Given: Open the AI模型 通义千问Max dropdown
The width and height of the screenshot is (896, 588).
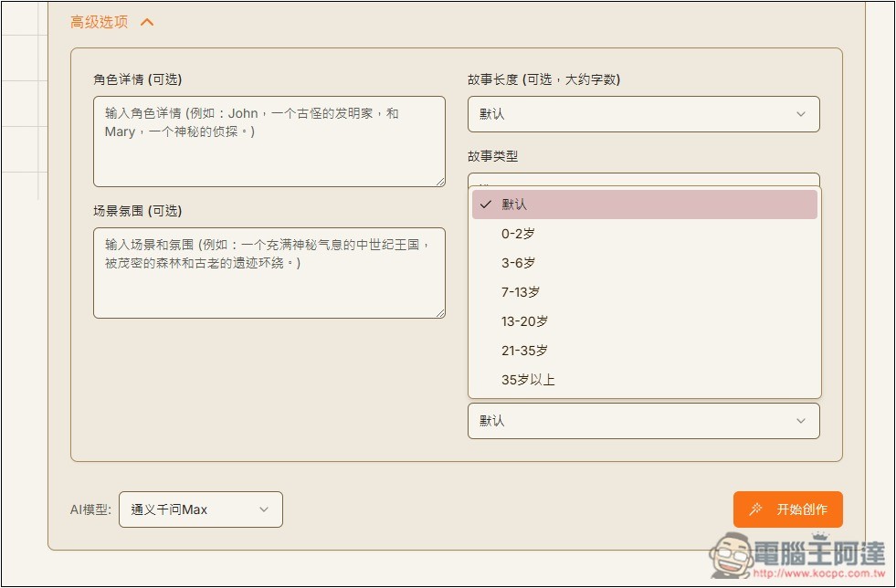Looking at the screenshot, I should tap(201, 509).
